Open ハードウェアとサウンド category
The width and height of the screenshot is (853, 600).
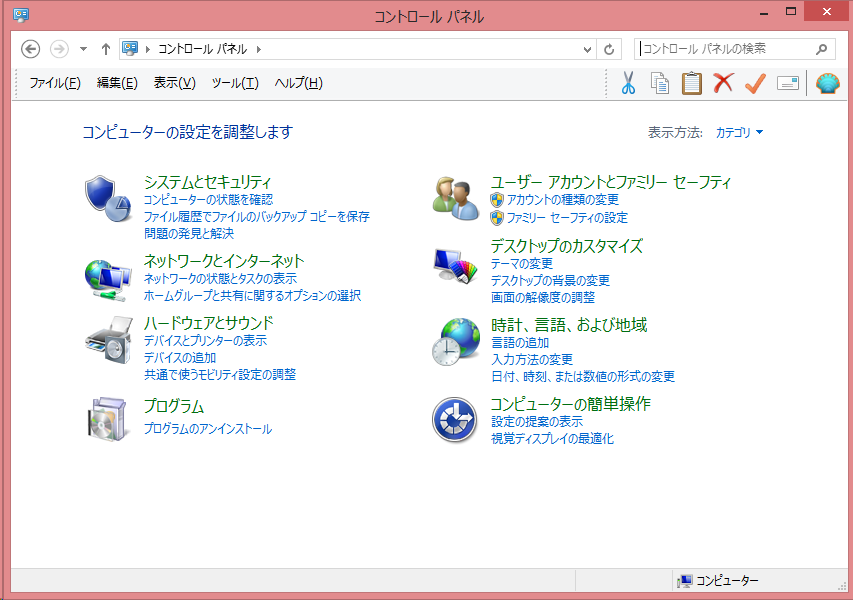209,323
